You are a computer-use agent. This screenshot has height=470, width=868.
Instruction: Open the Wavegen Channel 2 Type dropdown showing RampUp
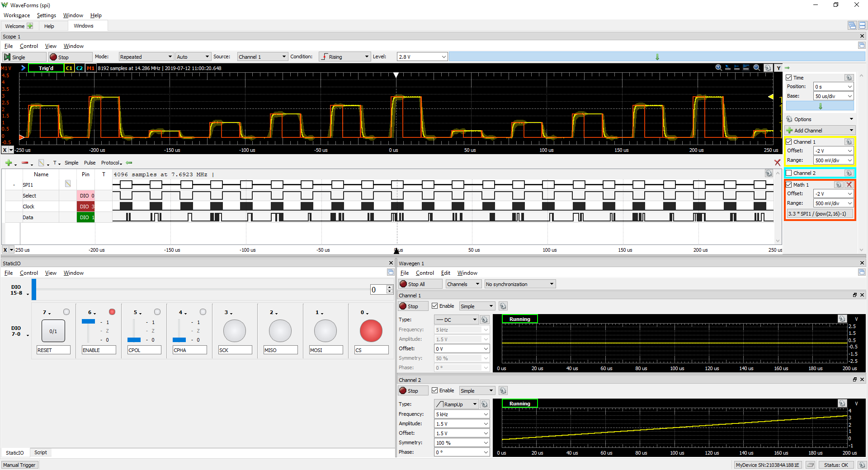coord(457,404)
